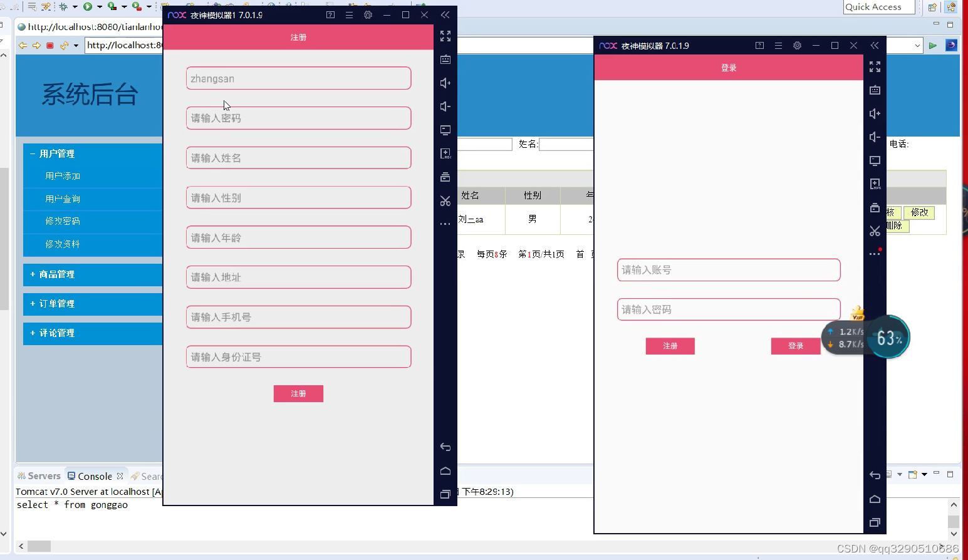The width and height of the screenshot is (968, 560).
Task: Open 用户查询 in the admin sidebar
Action: point(63,199)
